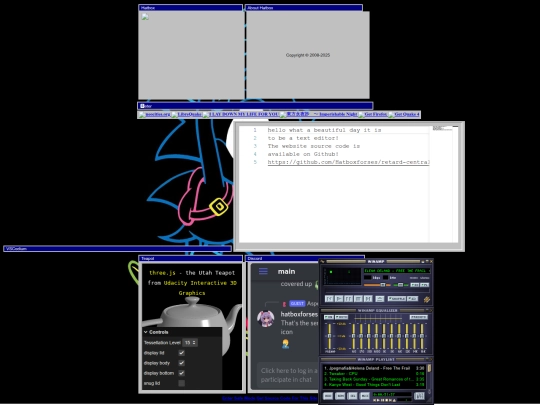Viewport: 540px width, 405px height.
Task: Open equalizer PRESETS menu
Action: click(418, 317)
